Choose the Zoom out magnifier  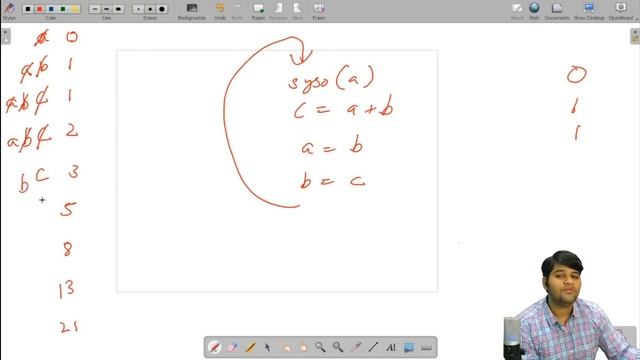(x=338, y=347)
